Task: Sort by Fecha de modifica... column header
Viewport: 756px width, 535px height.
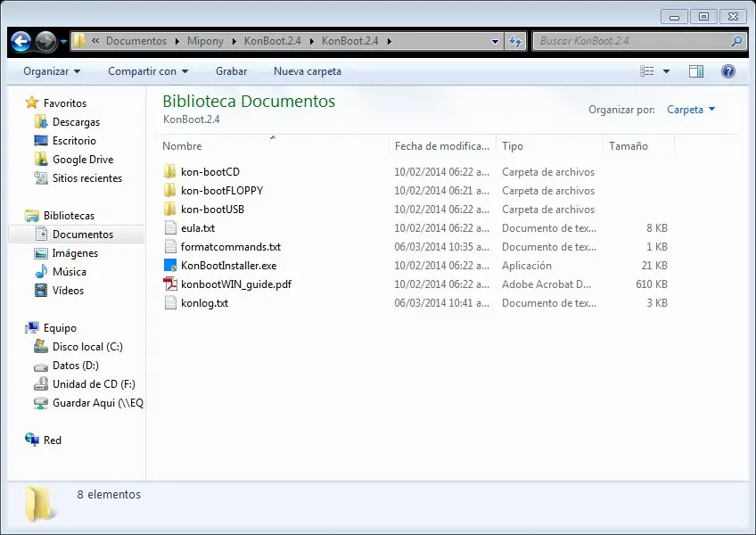Action: pos(442,145)
